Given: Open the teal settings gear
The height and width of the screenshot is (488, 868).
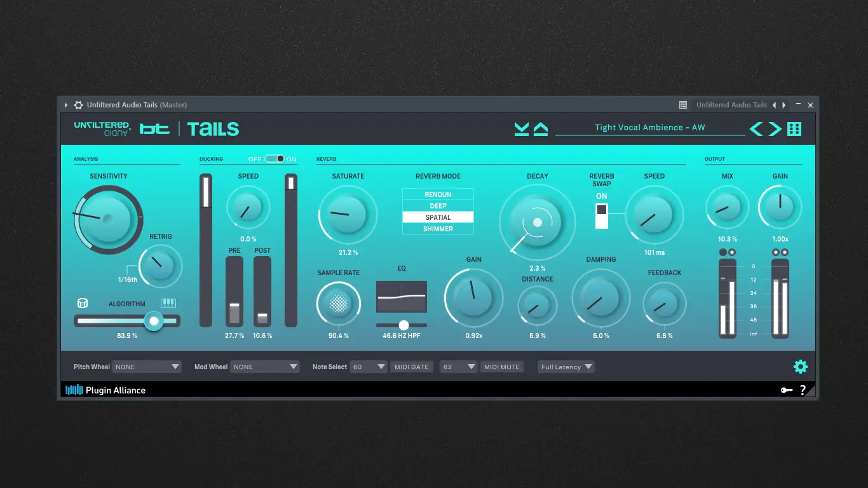Looking at the screenshot, I should (800, 367).
